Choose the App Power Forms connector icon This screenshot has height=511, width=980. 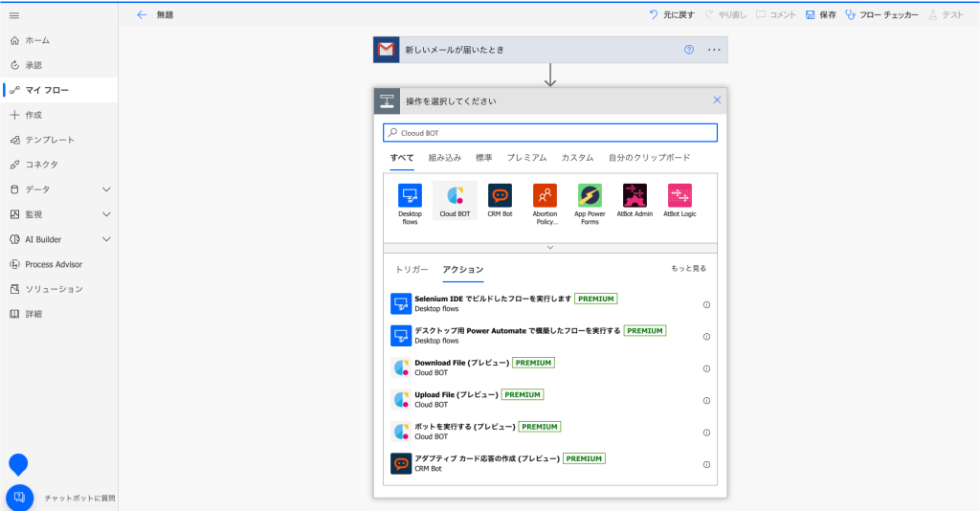pos(590,195)
